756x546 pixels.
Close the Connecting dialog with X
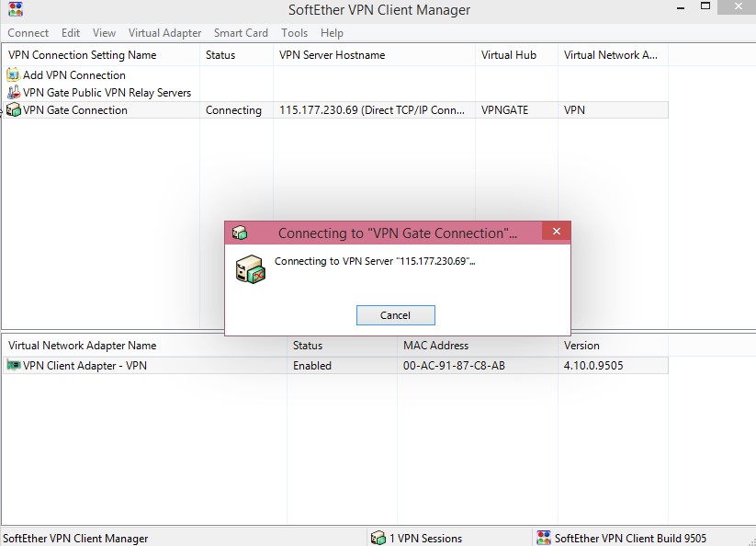click(x=557, y=232)
